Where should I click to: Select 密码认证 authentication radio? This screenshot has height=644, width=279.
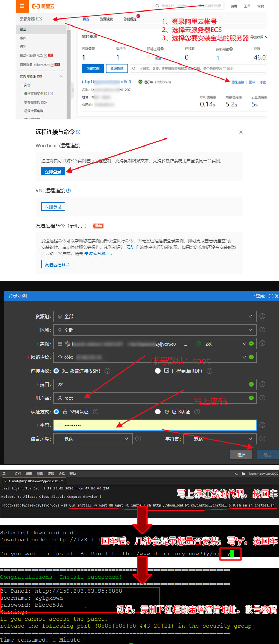pyautogui.click(x=56, y=412)
